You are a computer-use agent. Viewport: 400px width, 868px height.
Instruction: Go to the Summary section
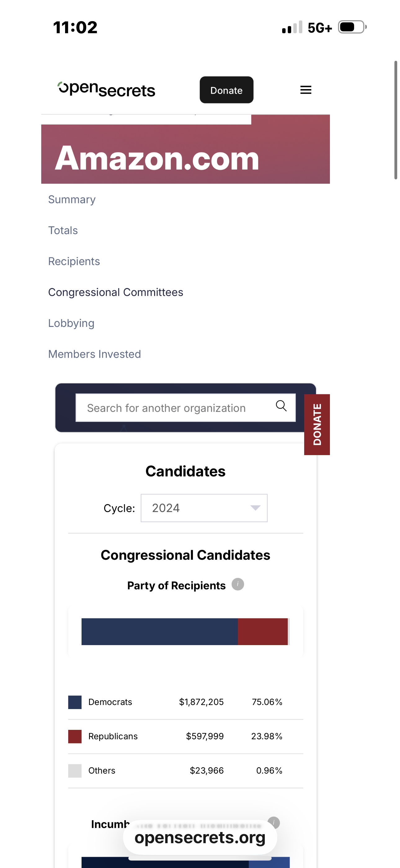click(x=72, y=200)
